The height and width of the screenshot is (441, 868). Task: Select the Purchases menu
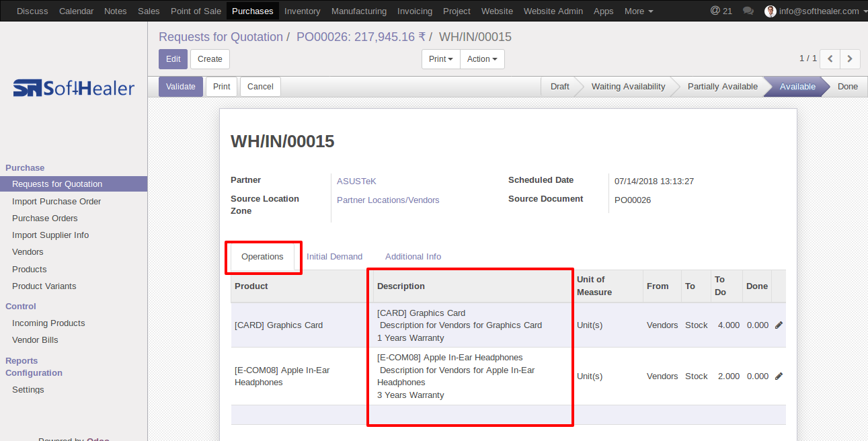pyautogui.click(x=253, y=11)
